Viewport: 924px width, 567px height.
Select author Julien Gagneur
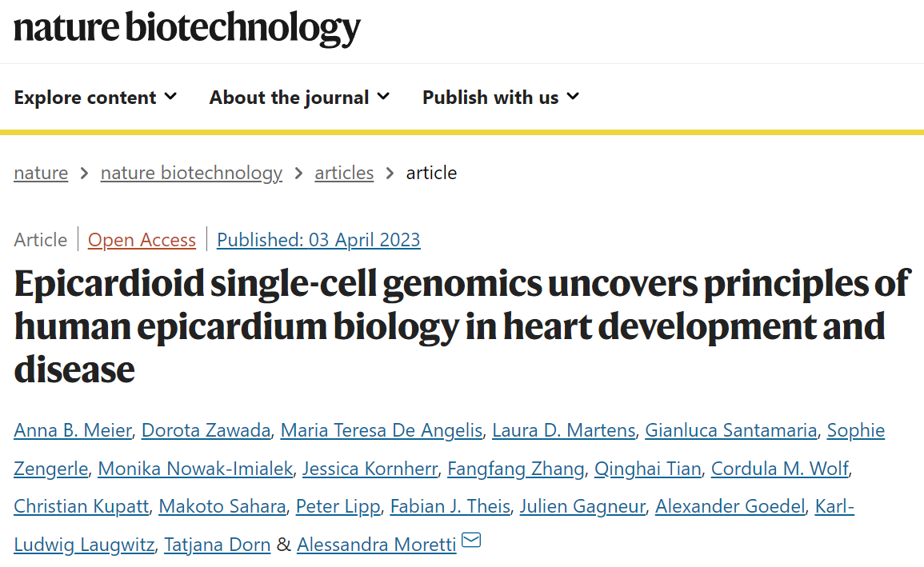[x=583, y=506]
